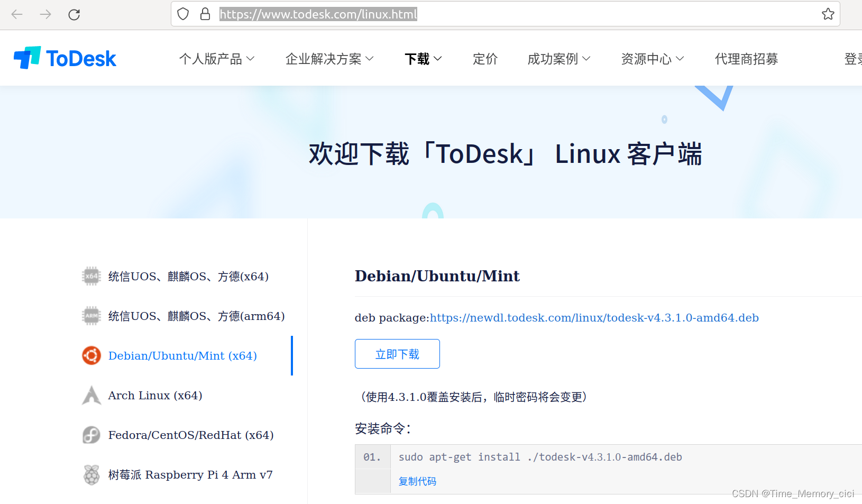Click the 欢迎下载 ToDesk Linux 客户端 banner title
862x504 pixels.
point(505,154)
